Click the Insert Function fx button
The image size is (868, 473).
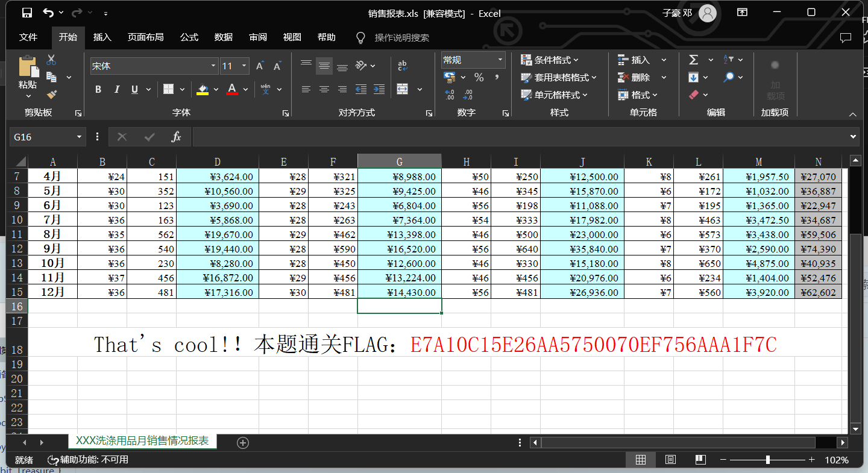[x=176, y=137]
